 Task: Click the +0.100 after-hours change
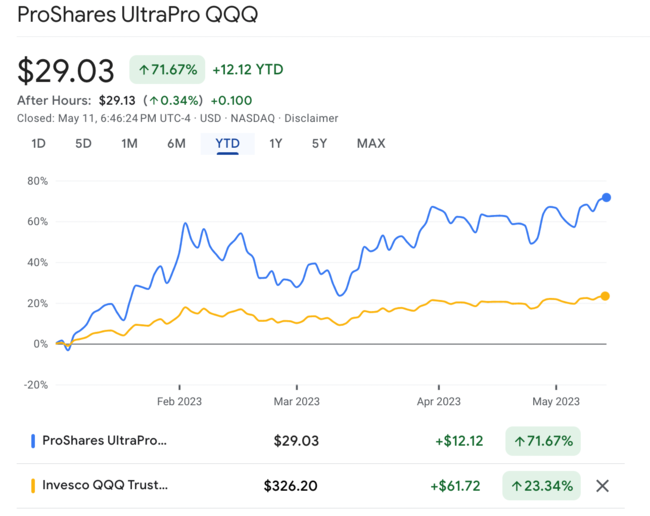coord(231,101)
